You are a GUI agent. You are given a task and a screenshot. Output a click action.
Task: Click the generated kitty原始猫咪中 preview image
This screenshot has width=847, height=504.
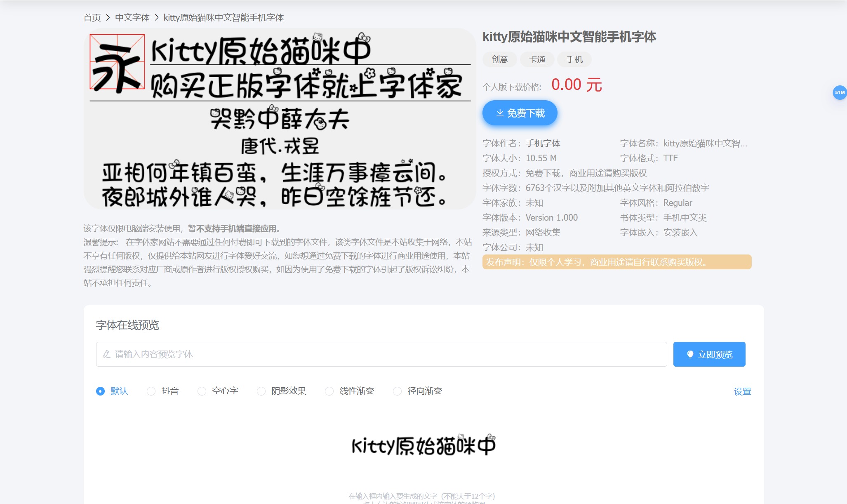pyautogui.click(x=423, y=445)
